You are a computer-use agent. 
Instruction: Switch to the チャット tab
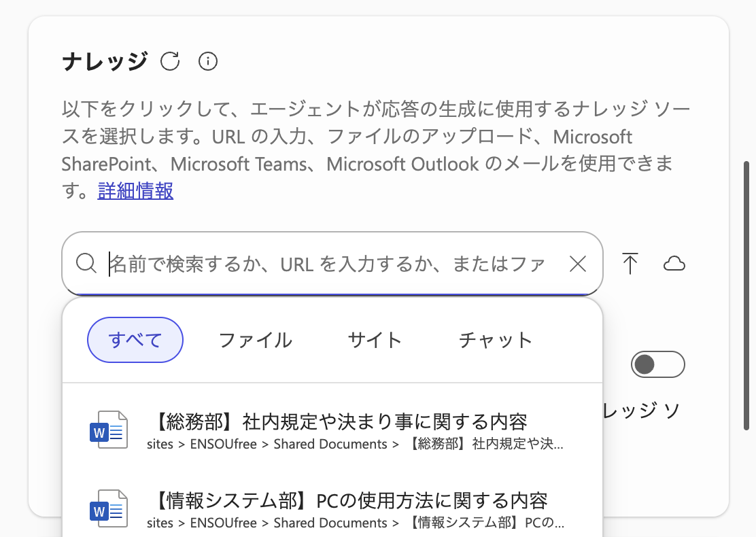495,340
